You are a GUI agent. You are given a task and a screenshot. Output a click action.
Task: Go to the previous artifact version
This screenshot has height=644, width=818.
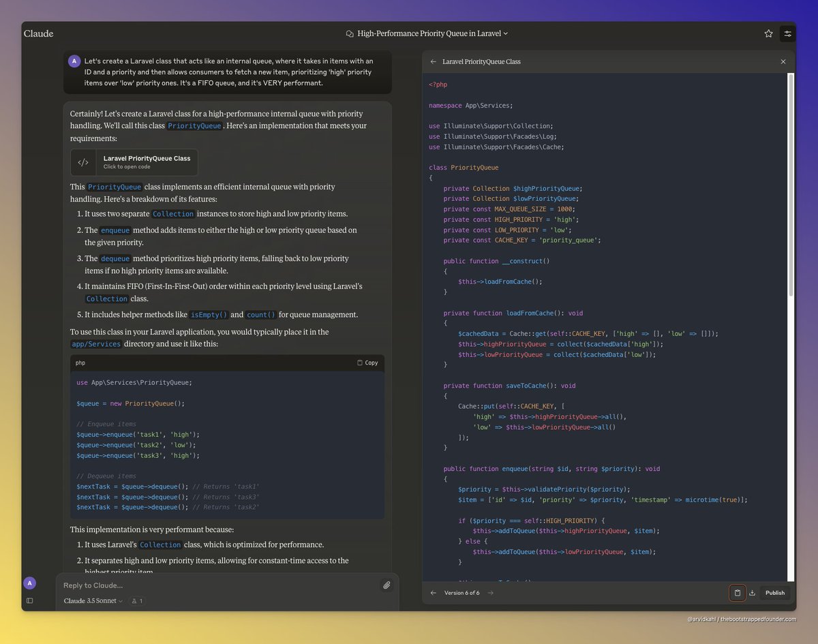(x=433, y=593)
